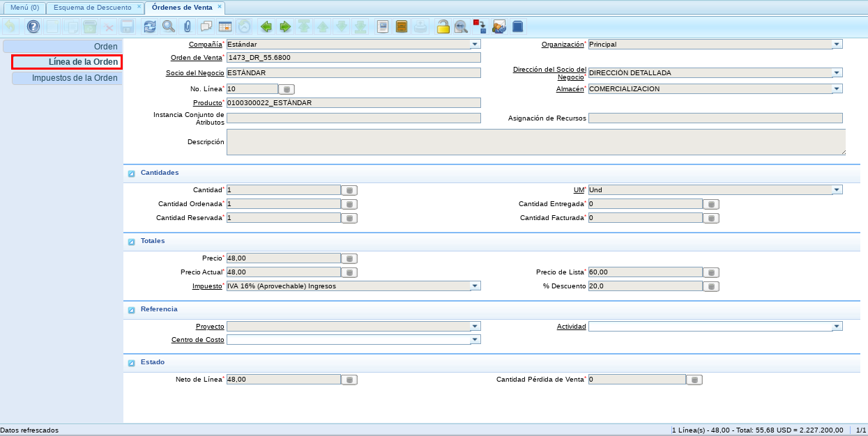Open calculator button beside Precio field
The image size is (868, 436).
click(x=349, y=258)
